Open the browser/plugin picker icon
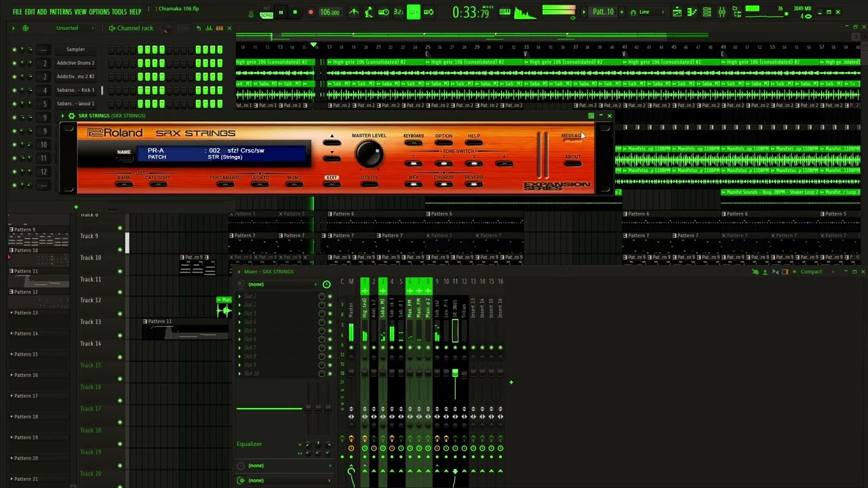The image size is (868, 488). 736,12
